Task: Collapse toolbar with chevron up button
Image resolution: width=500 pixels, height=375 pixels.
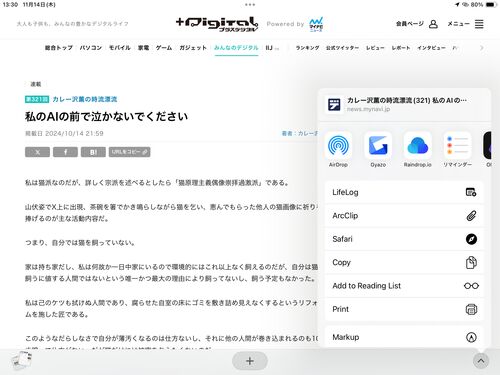Action: point(481,361)
